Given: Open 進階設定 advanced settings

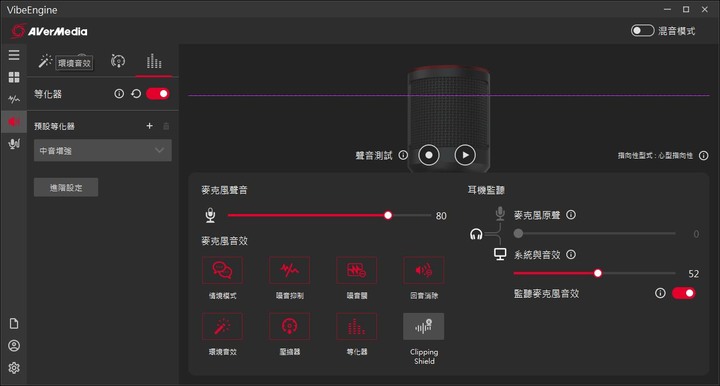Looking at the screenshot, I should pos(66,187).
